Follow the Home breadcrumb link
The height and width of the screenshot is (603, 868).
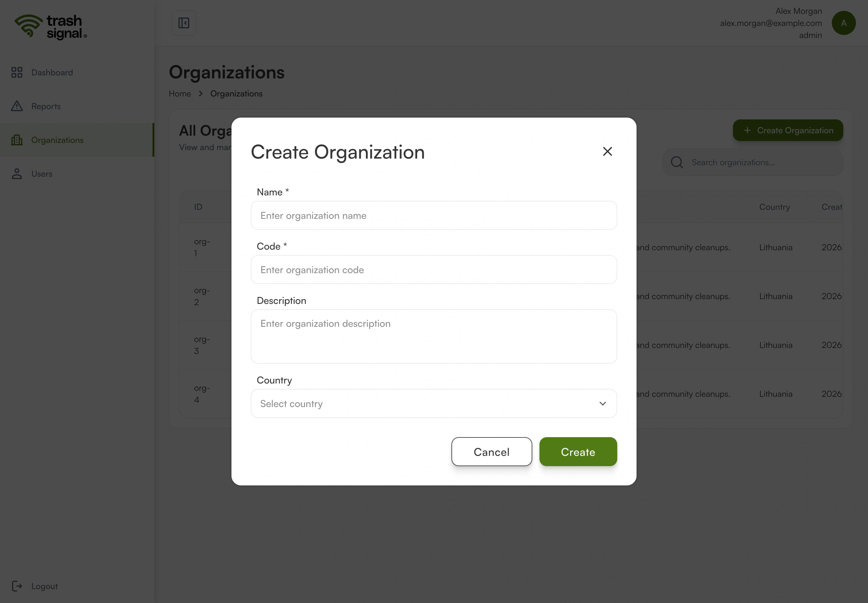click(x=180, y=94)
